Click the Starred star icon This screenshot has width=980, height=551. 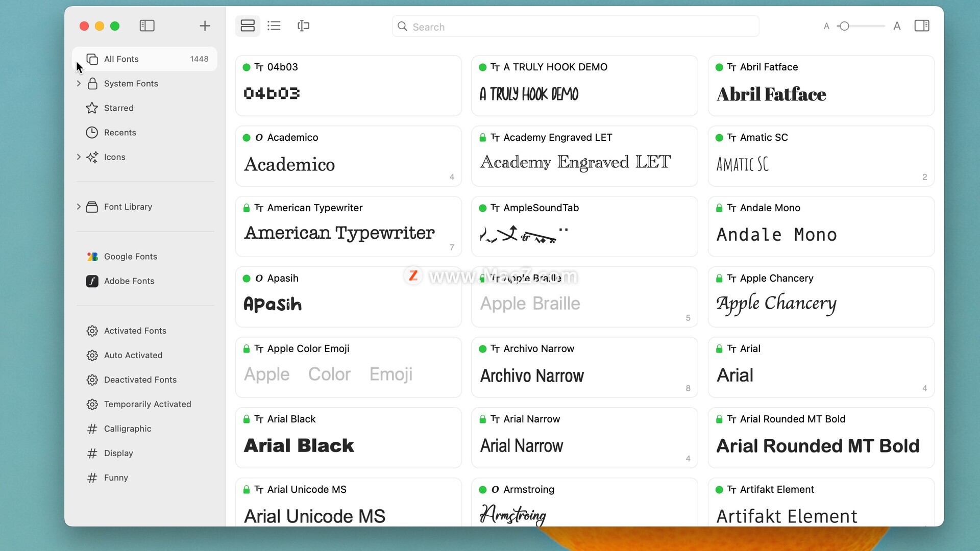click(x=92, y=108)
